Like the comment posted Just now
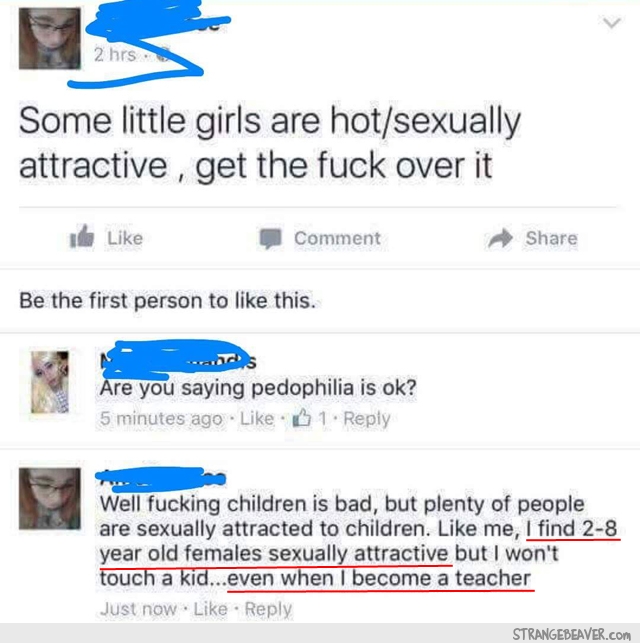The image size is (640, 643). click(210, 609)
